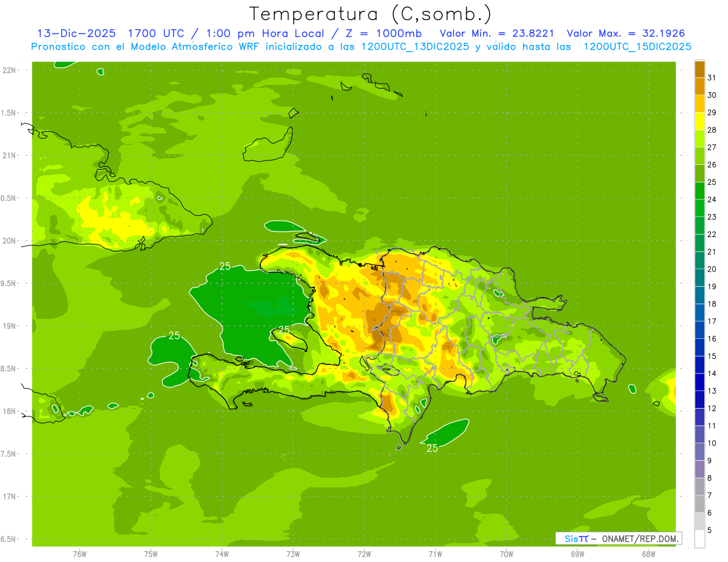Click the legend color band between 25 and 26
The image size is (728, 562).
pos(699,173)
